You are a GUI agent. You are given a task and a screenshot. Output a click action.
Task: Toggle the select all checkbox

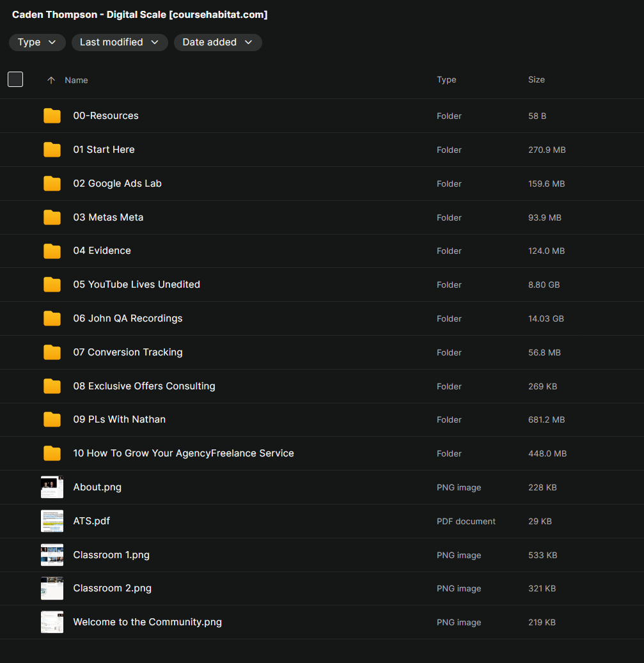coord(15,79)
